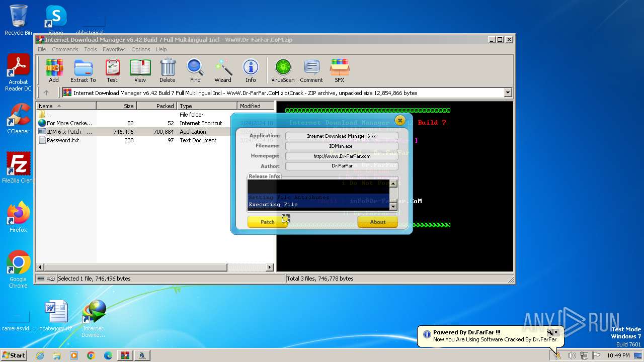Open ncategory.rtf document on desktop

(56, 316)
